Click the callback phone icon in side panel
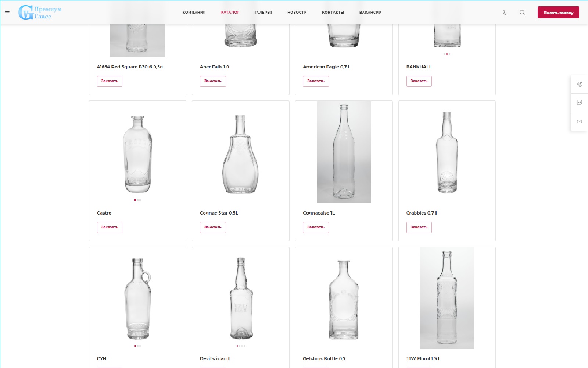The height and width of the screenshot is (368, 588). pos(580,84)
